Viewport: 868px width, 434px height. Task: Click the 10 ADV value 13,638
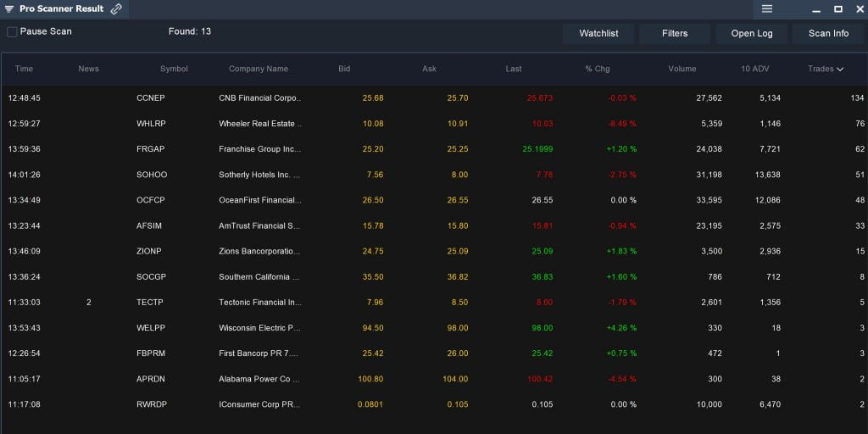pos(768,175)
